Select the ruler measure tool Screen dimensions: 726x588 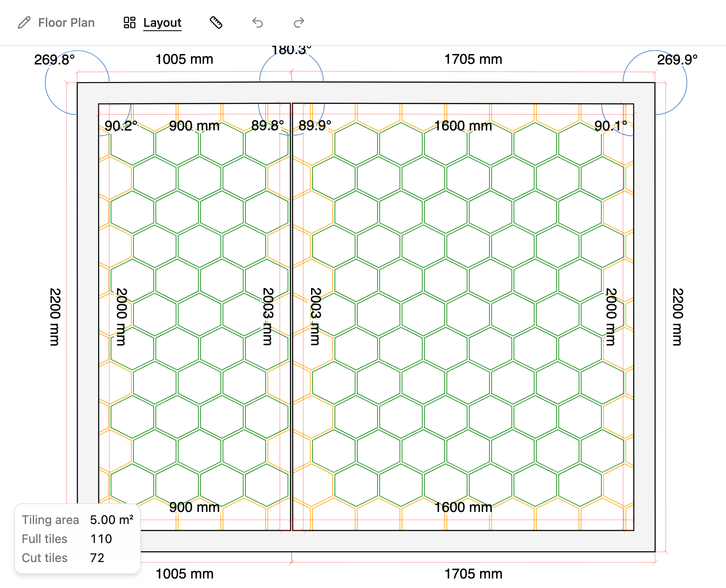pos(216,22)
